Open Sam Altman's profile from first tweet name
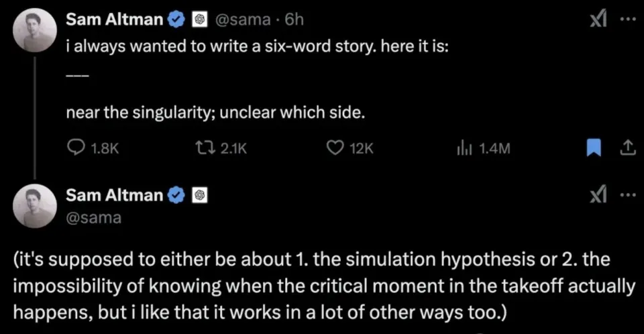This screenshot has height=334, width=644. (115, 20)
